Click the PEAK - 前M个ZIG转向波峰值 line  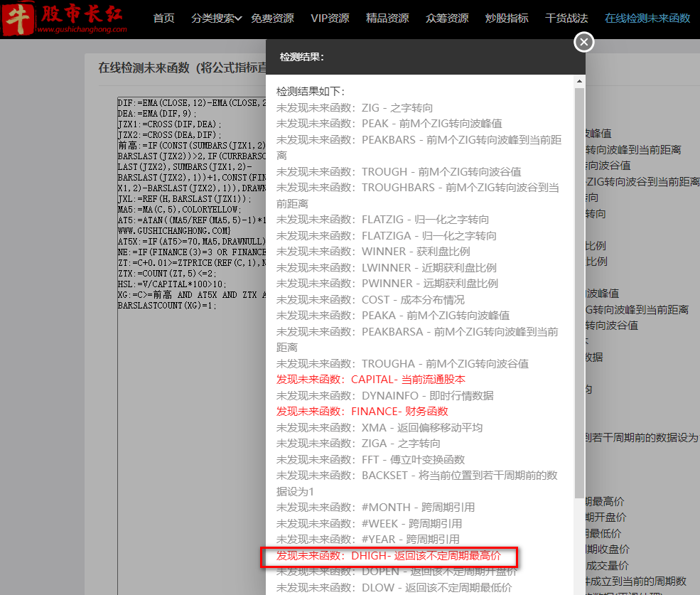pos(389,124)
